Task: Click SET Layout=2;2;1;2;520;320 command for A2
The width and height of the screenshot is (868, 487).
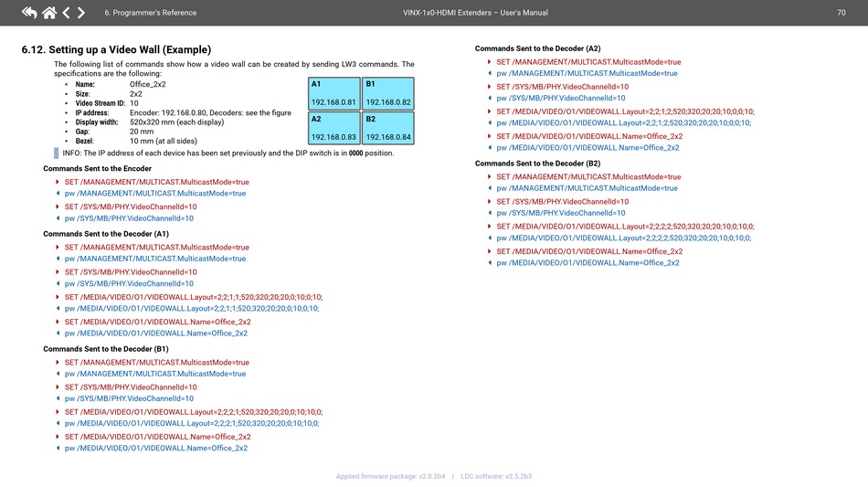Action: click(626, 111)
